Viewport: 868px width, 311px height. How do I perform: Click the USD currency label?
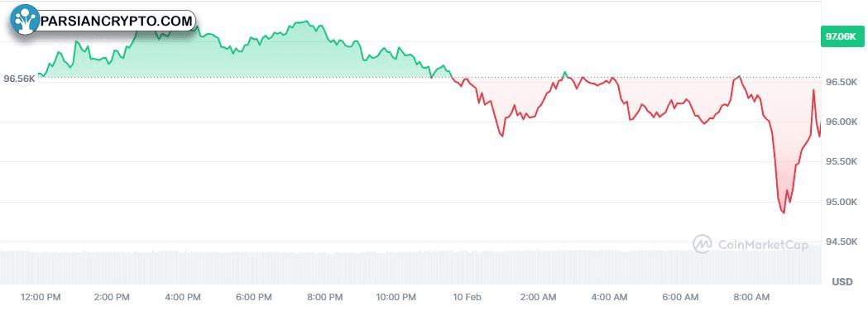tap(842, 282)
